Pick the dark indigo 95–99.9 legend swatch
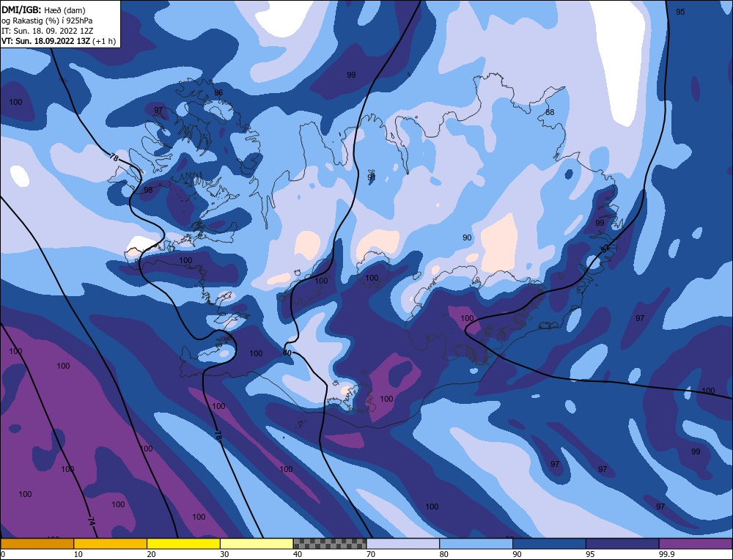 (x=622, y=544)
